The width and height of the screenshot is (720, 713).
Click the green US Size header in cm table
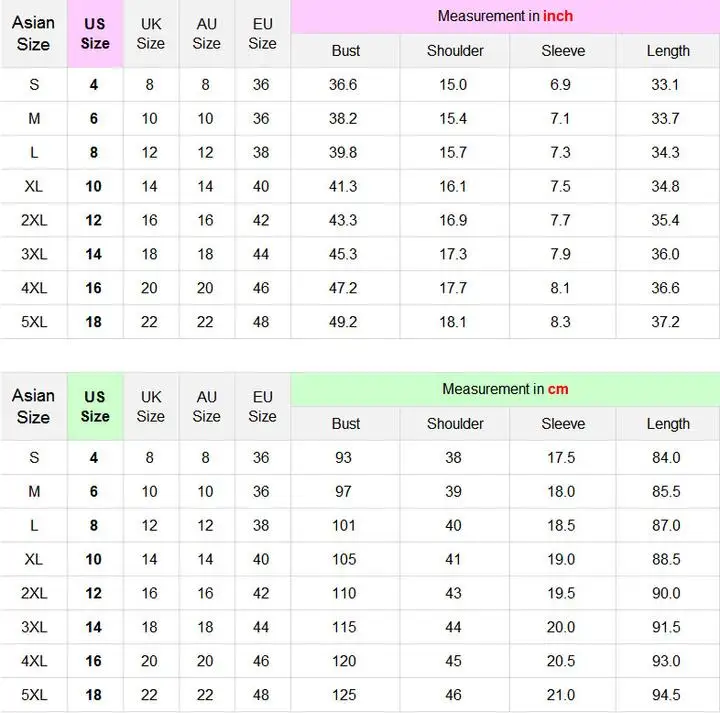coord(95,407)
